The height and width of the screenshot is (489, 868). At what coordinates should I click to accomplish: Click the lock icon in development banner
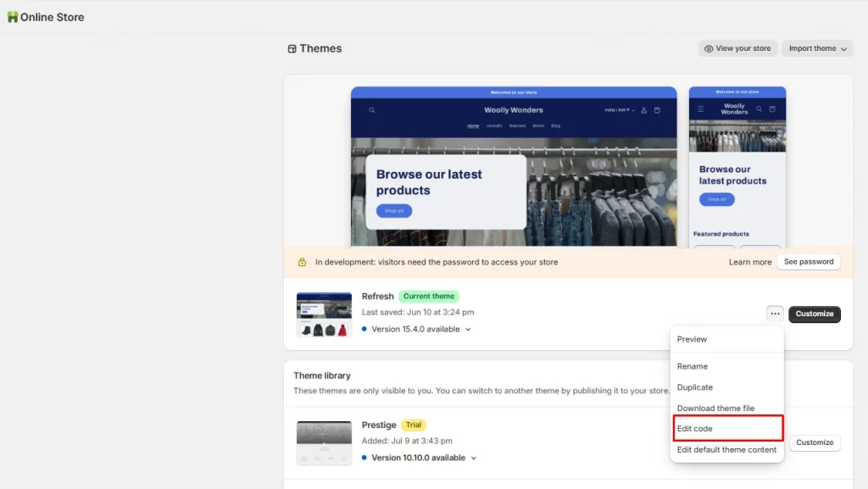[x=302, y=262]
